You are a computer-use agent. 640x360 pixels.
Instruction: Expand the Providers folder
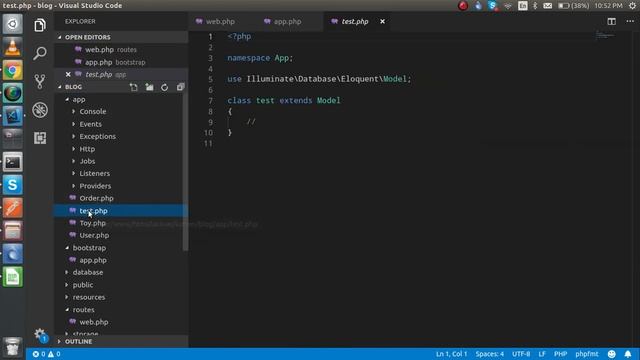[95, 186]
